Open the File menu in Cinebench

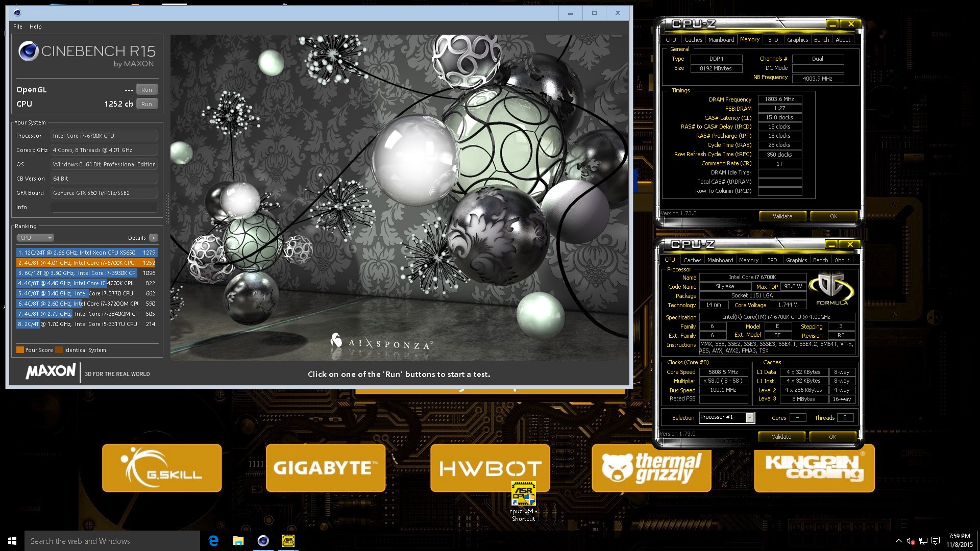pyautogui.click(x=18, y=27)
